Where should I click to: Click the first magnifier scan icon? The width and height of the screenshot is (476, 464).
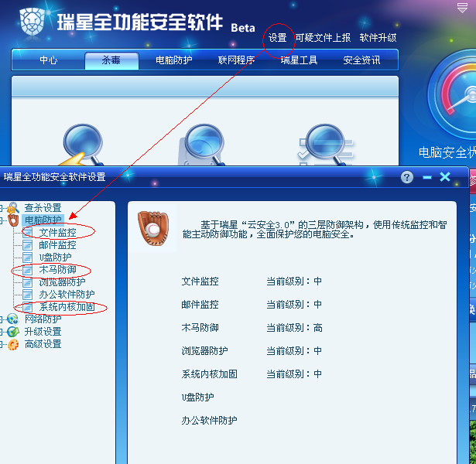(x=82, y=145)
